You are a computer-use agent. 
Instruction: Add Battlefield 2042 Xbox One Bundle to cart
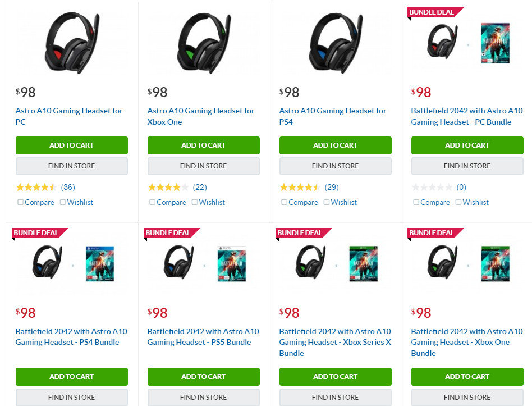467,377
